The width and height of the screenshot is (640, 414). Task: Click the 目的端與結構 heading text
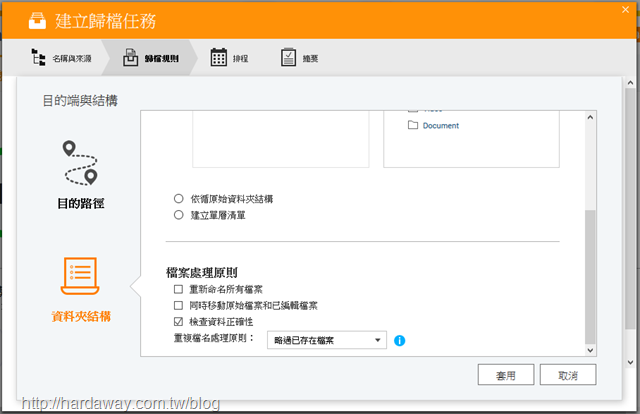[x=80, y=101]
